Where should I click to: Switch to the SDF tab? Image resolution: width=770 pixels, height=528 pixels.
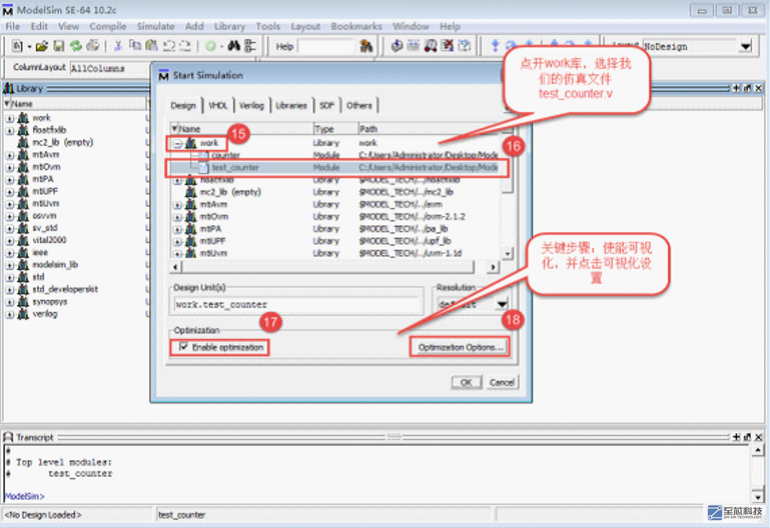tap(326, 106)
